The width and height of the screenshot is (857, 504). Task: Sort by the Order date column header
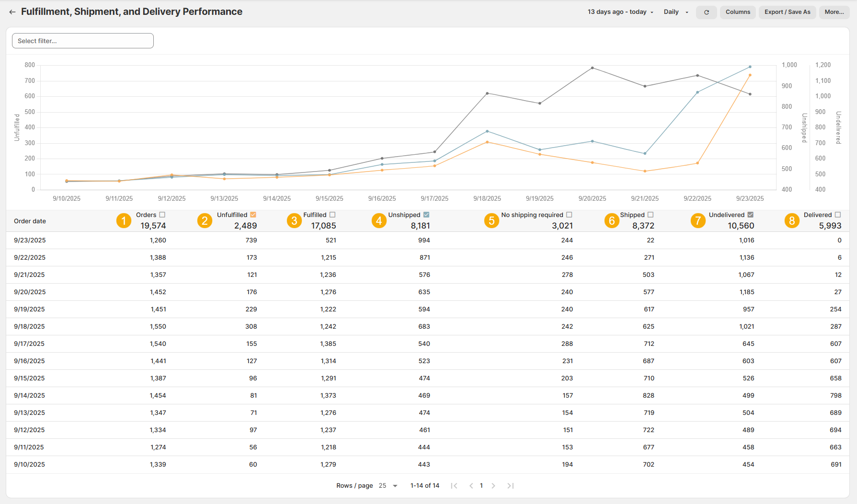pos(30,221)
